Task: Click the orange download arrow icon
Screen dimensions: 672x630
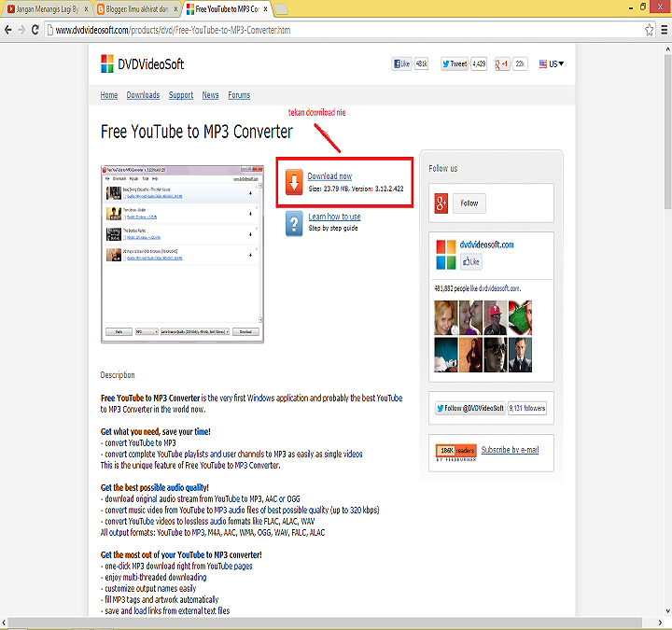Action: pyautogui.click(x=294, y=182)
